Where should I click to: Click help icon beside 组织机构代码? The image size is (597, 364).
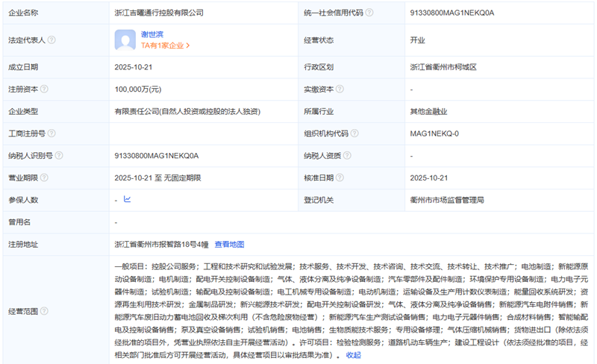point(359,134)
